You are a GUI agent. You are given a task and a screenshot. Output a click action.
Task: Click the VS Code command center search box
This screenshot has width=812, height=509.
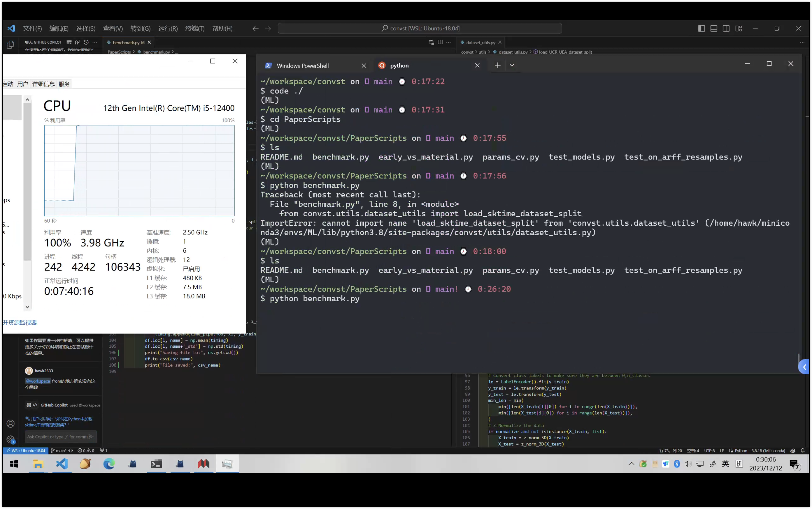(x=420, y=28)
